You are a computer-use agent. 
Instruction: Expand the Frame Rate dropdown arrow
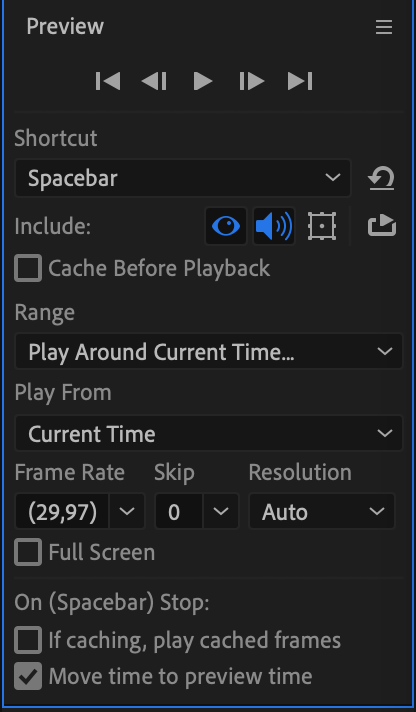tap(127, 511)
